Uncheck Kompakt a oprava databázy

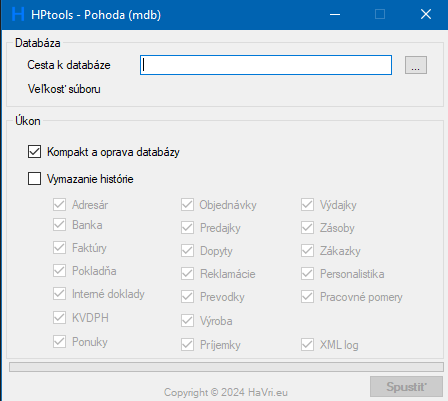point(34,152)
